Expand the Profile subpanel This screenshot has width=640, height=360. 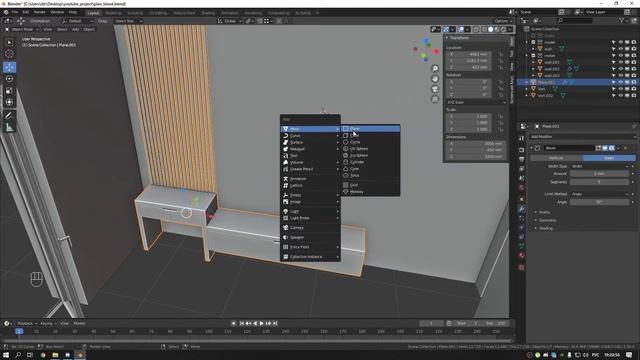(x=544, y=212)
